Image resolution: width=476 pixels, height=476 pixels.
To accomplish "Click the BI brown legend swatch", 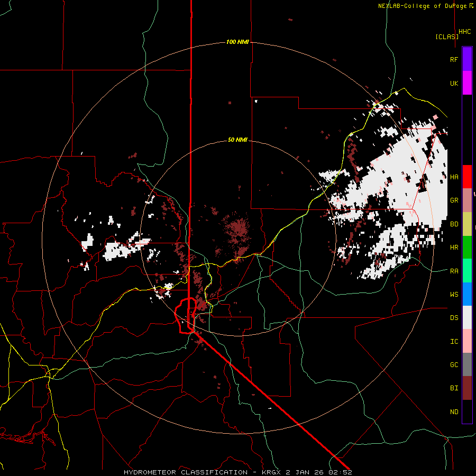I will click(467, 388).
